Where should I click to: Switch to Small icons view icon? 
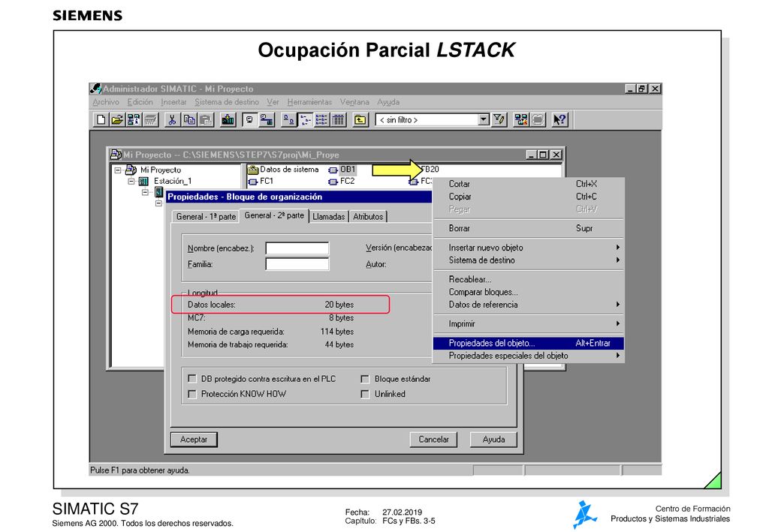306,119
